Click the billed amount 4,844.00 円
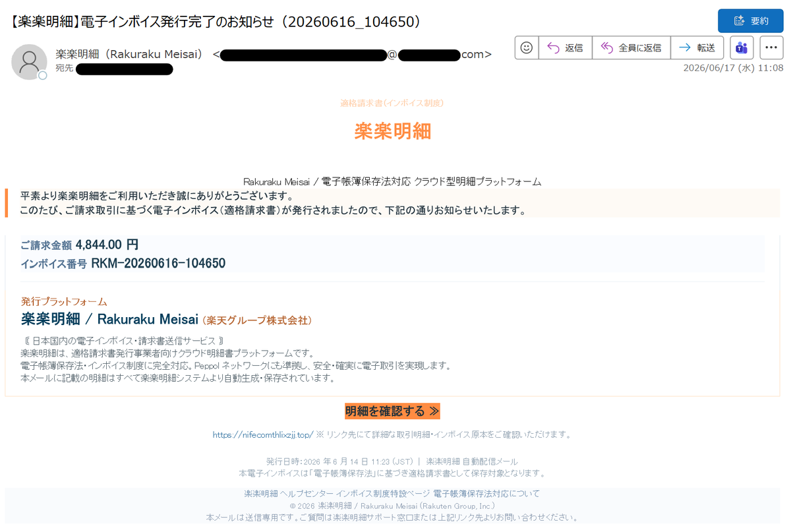The height and width of the screenshot is (532, 791). (107, 245)
